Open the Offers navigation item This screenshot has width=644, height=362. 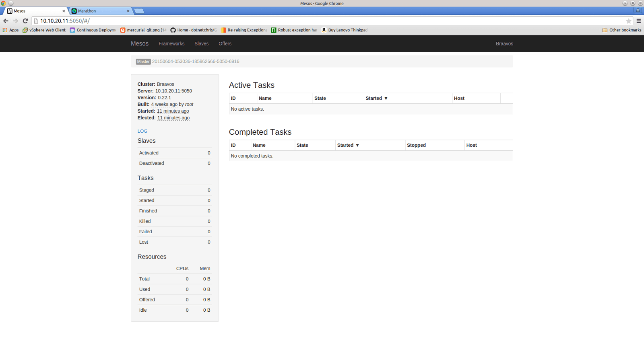click(x=225, y=44)
